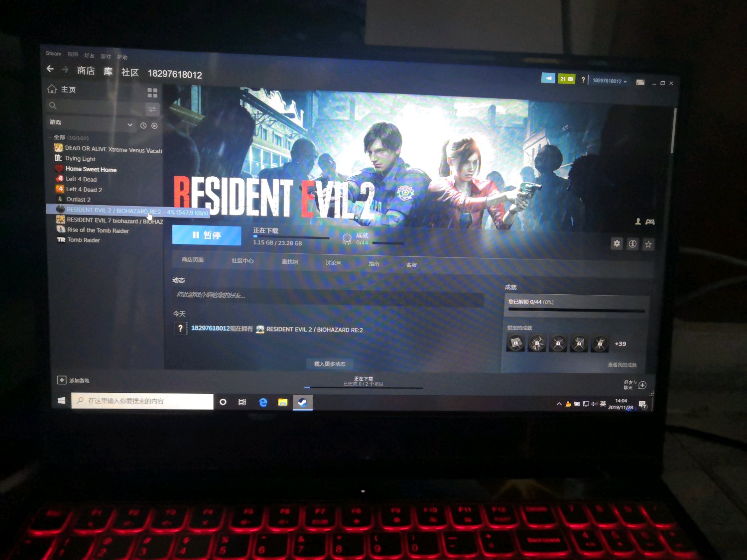Go to 库 library tab

(108, 71)
